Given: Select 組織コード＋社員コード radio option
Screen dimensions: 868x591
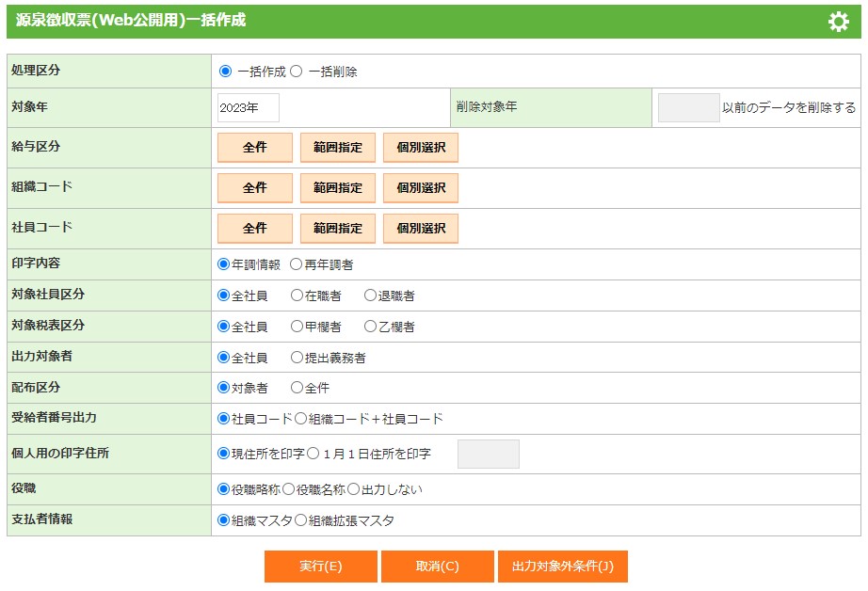Looking at the screenshot, I should 301,419.
